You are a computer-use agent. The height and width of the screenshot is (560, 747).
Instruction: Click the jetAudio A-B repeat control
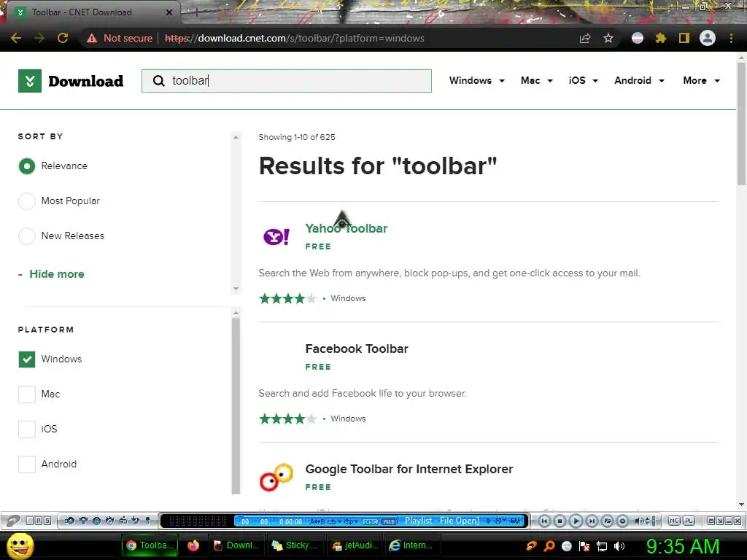point(317,521)
